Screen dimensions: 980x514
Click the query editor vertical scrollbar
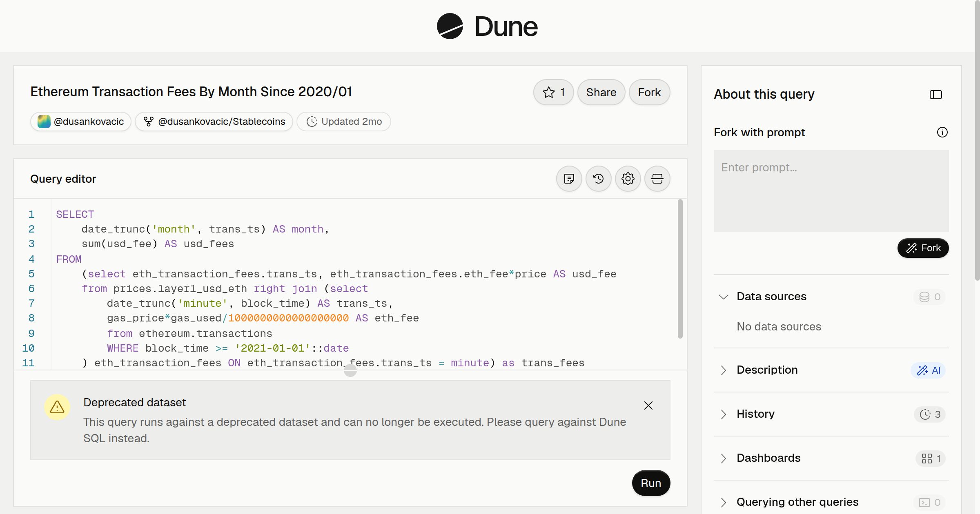click(680, 268)
